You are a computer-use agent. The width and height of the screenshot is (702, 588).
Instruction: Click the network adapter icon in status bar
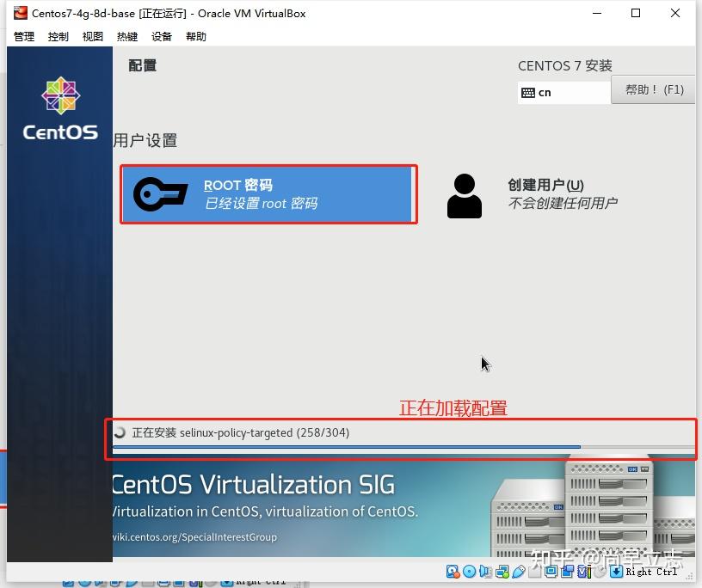coord(500,571)
